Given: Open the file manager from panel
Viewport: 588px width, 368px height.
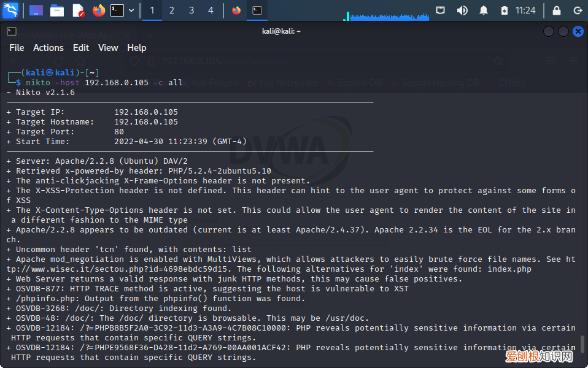Looking at the screenshot, I should (57, 10).
